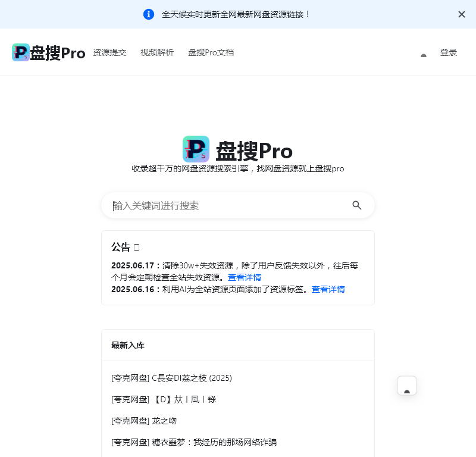Viewport: 476px width, 457px height.
Task: Click the 盘搜Pro logo in the navbar
Action: 48,52
